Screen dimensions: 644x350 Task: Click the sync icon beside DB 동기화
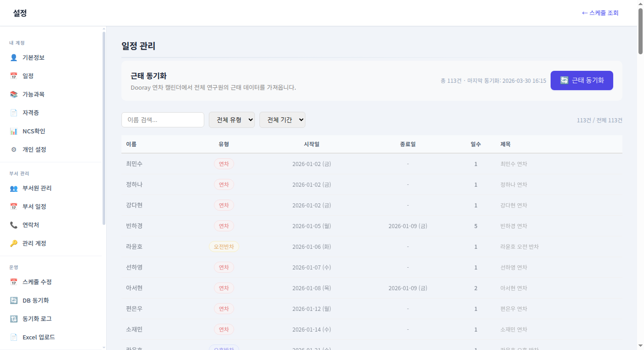14,300
